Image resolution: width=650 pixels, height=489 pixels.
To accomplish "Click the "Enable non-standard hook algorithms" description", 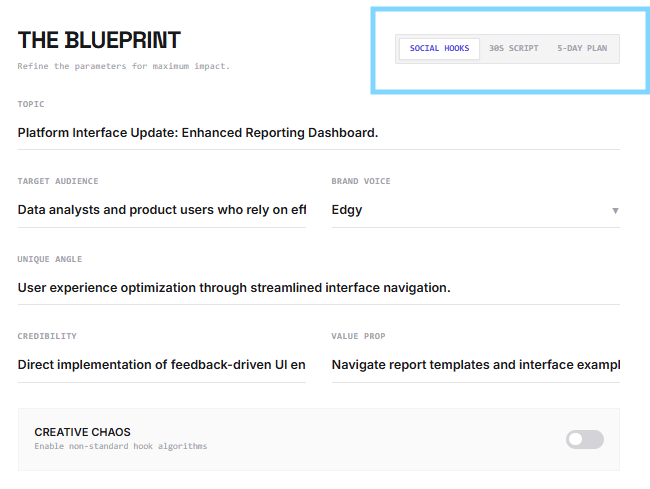I will point(120,446).
